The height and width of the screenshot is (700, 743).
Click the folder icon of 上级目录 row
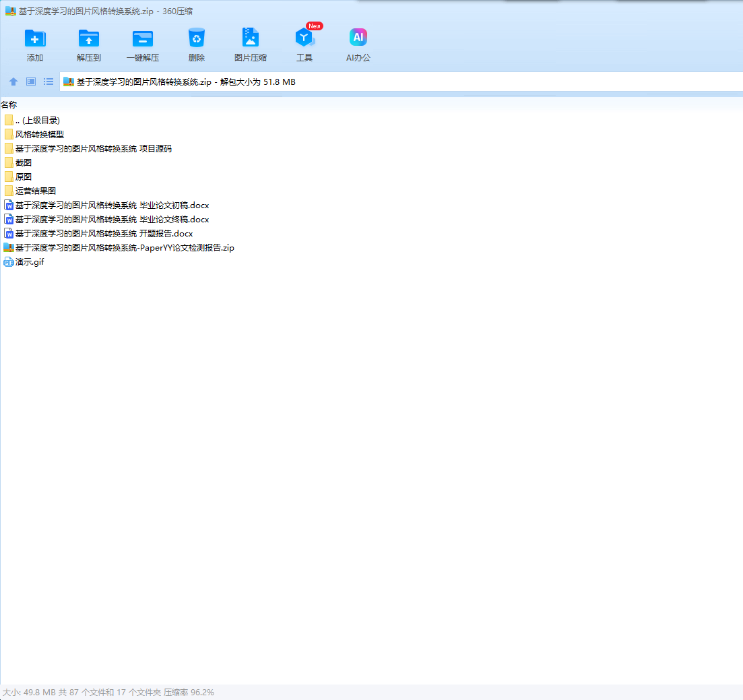[9, 121]
